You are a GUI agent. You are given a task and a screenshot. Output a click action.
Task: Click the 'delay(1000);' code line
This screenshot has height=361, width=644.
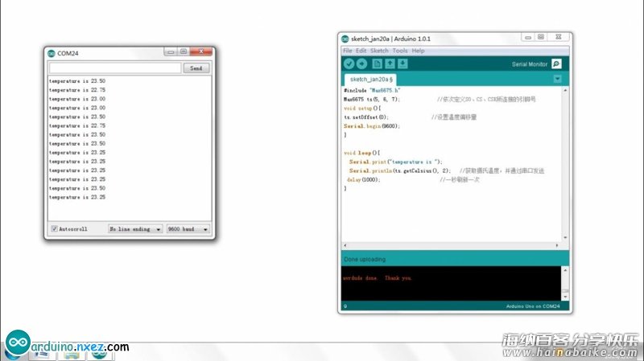pos(364,179)
